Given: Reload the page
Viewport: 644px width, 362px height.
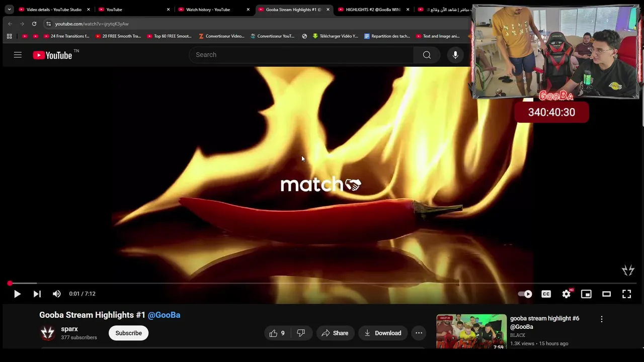Looking at the screenshot, I should click(34, 24).
